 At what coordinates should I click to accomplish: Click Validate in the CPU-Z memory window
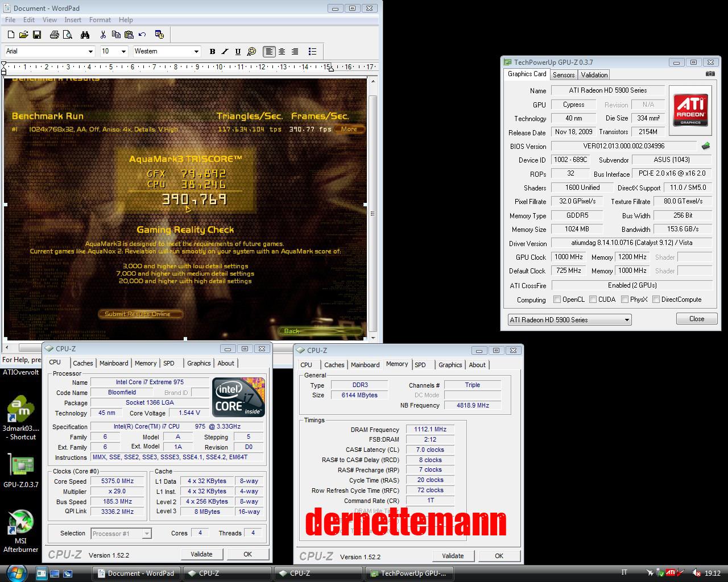(x=453, y=556)
